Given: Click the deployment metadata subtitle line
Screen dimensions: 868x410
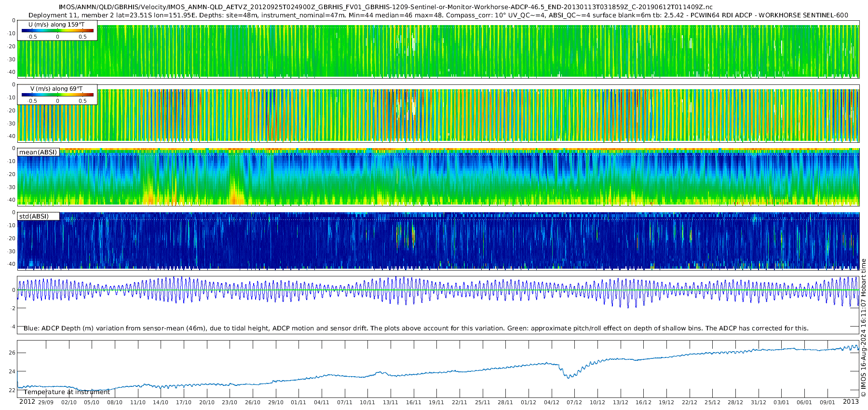Looking at the screenshot, I should (438, 15).
